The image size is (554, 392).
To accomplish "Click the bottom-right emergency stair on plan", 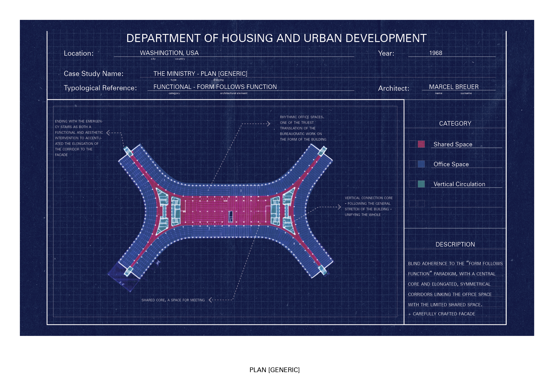I will coord(323,270).
